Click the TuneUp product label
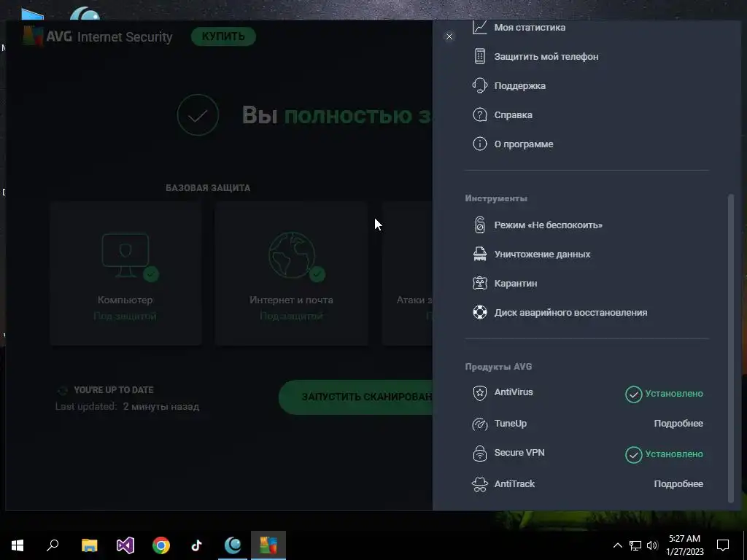 click(x=510, y=424)
